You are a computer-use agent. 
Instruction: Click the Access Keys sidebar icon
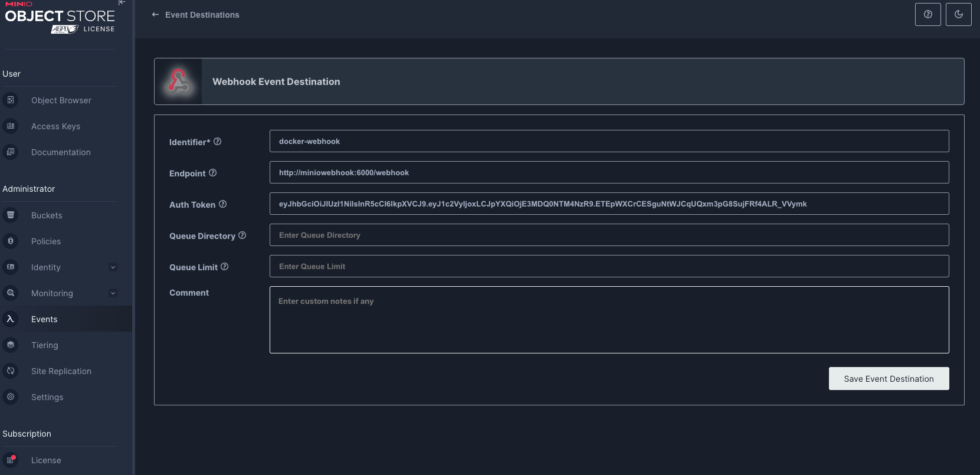[11, 126]
